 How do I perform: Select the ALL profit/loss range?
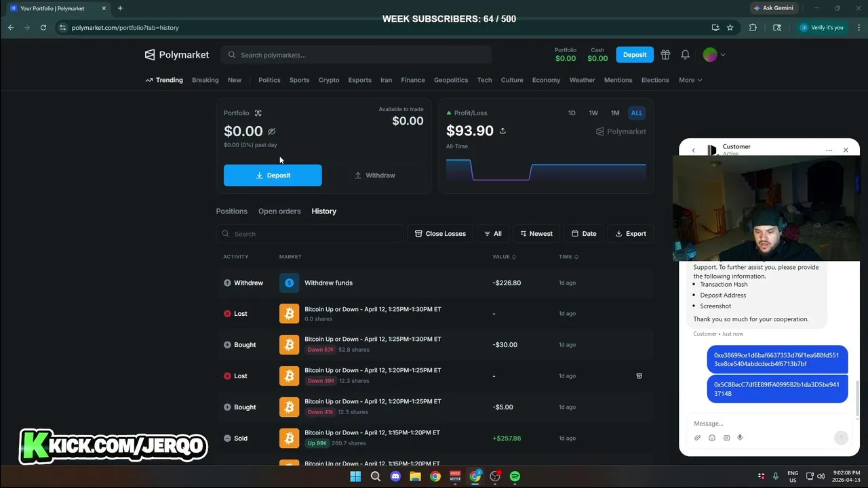[637, 113]
